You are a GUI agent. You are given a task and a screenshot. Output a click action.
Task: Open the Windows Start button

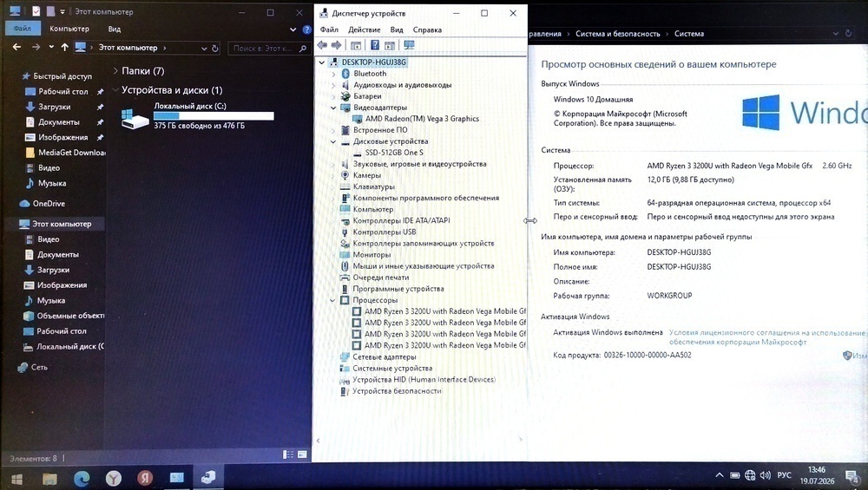click(x=16, y=479)
